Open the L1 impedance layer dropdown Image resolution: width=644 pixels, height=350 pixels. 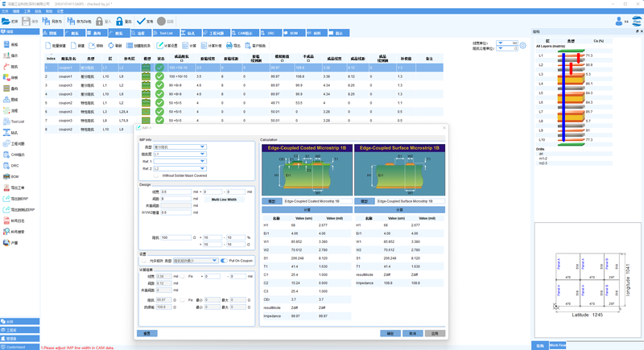tap(180, 154)
